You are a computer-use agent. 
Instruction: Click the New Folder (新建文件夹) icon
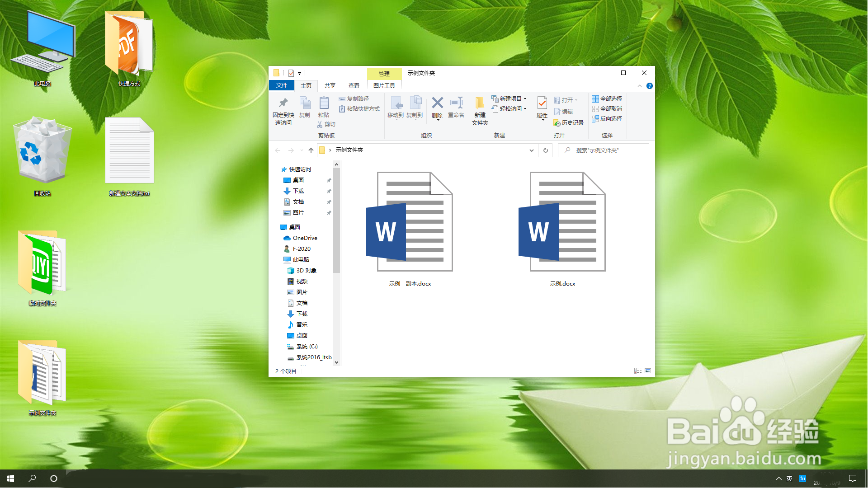click(480, 103)
